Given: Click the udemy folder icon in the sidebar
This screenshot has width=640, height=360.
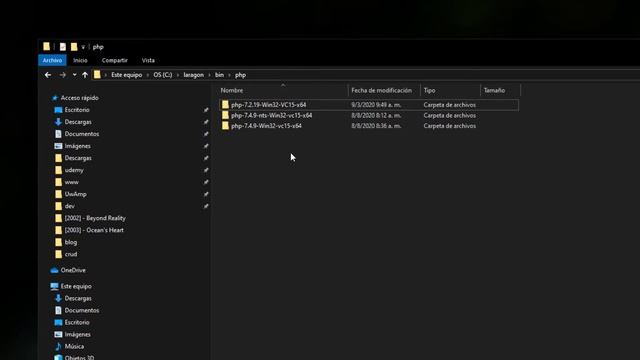Looking at the screenshot, I should pyautogui.click(x=58, y=170).
